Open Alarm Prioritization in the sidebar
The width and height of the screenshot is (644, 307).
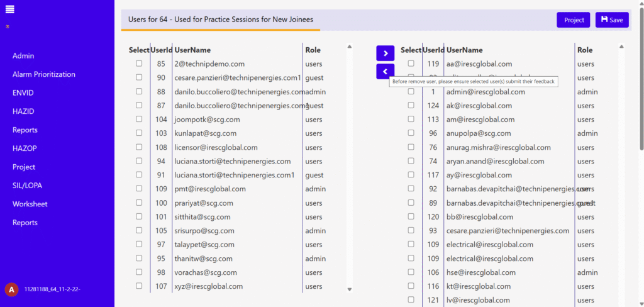point(43,74)
